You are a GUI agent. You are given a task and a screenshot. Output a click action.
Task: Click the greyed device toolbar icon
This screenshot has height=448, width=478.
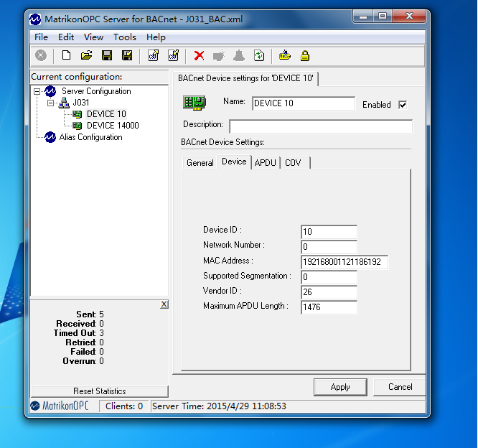pos(219,55)
